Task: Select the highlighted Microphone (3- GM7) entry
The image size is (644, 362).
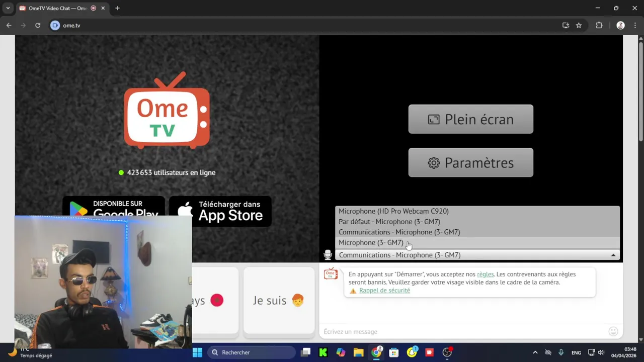Action: pos(477,243)
